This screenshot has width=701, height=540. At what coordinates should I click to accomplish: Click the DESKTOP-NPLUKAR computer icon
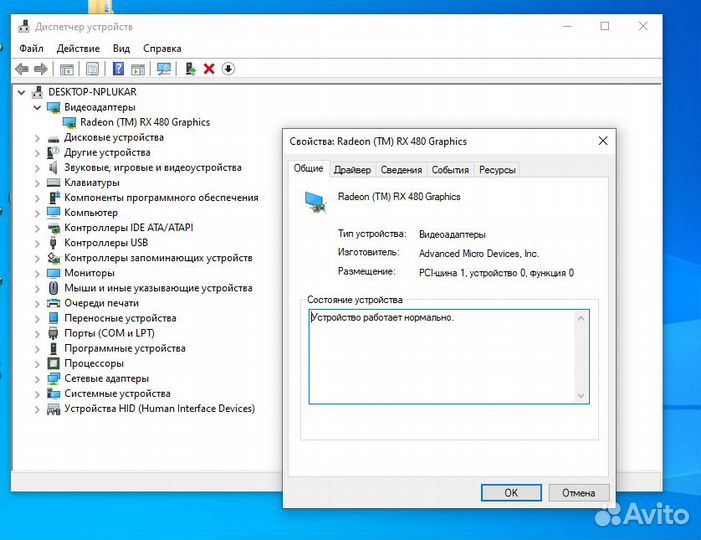click(x=38, y=92)
